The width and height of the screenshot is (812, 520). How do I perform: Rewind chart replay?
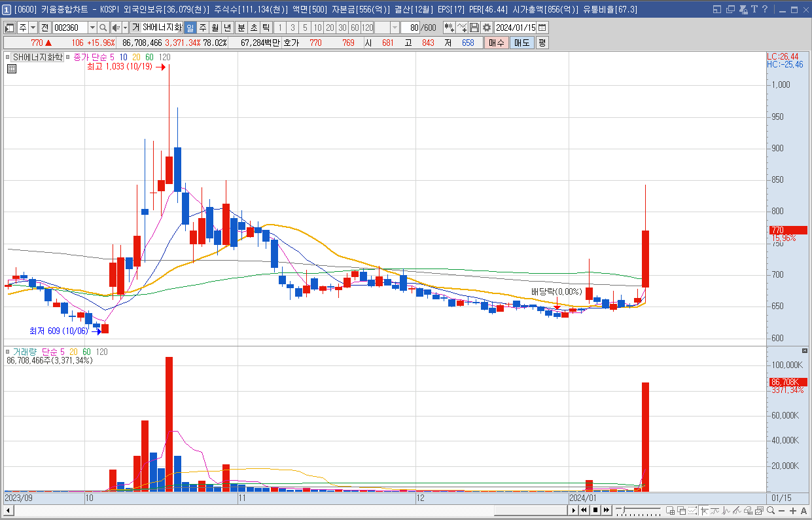[584, 510]
